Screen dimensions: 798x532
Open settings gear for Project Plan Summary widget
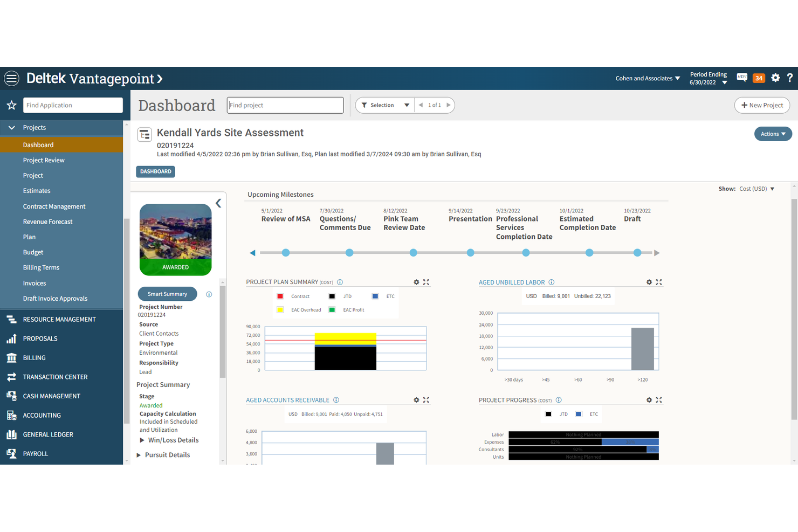click(x=416, y=282)
